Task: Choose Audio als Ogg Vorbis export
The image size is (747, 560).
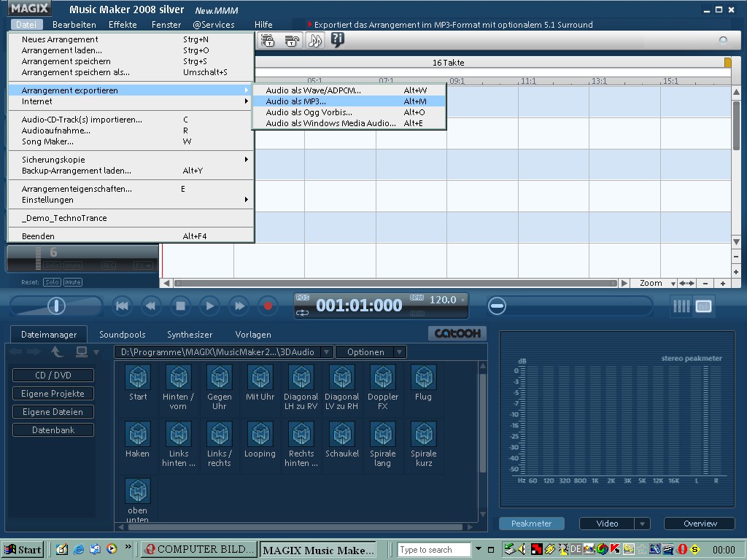Action: [349, 112]
